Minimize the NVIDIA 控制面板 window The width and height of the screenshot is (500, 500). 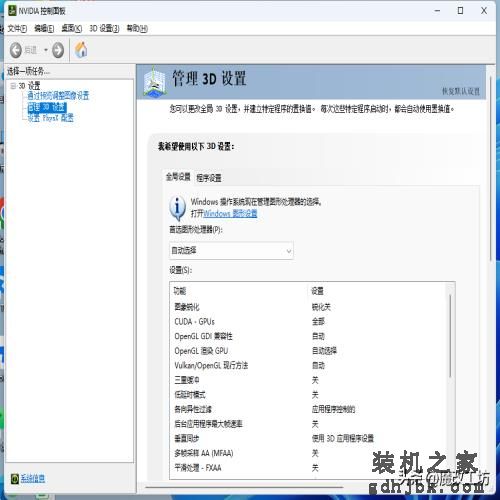click(x=437, y=11)
